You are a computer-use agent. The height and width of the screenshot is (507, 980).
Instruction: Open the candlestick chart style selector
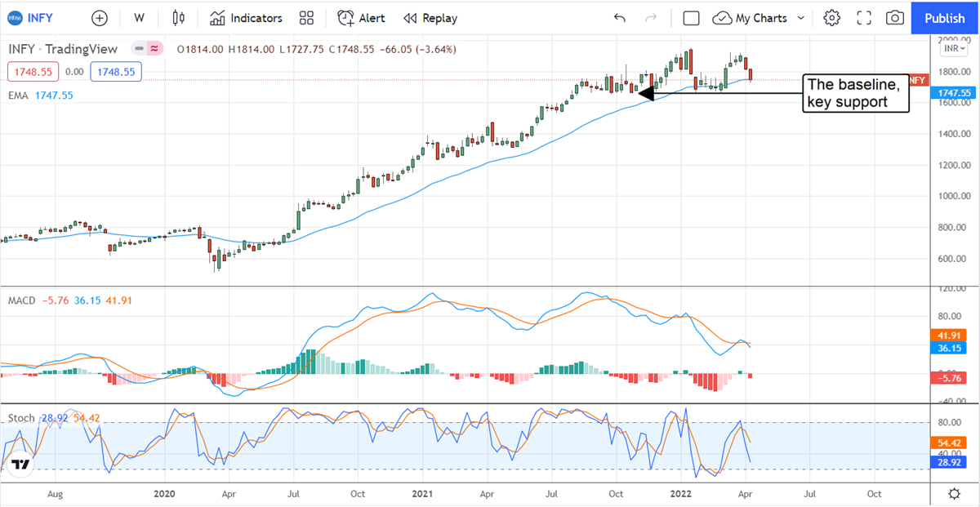179,18
